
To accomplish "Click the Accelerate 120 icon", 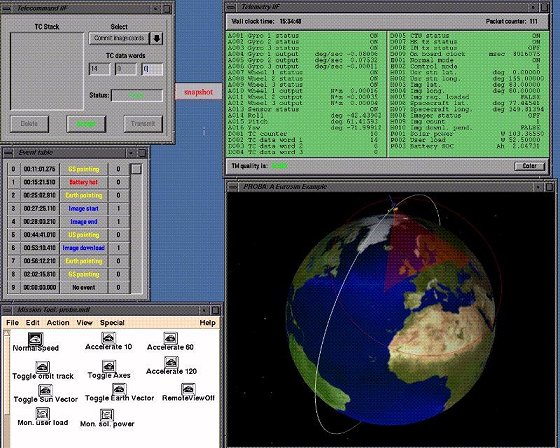I will [171, 362].
